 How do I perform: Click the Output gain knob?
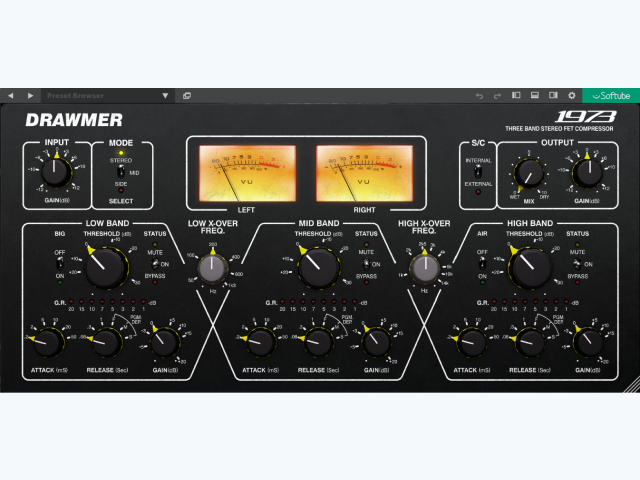[x=588, y=173]
